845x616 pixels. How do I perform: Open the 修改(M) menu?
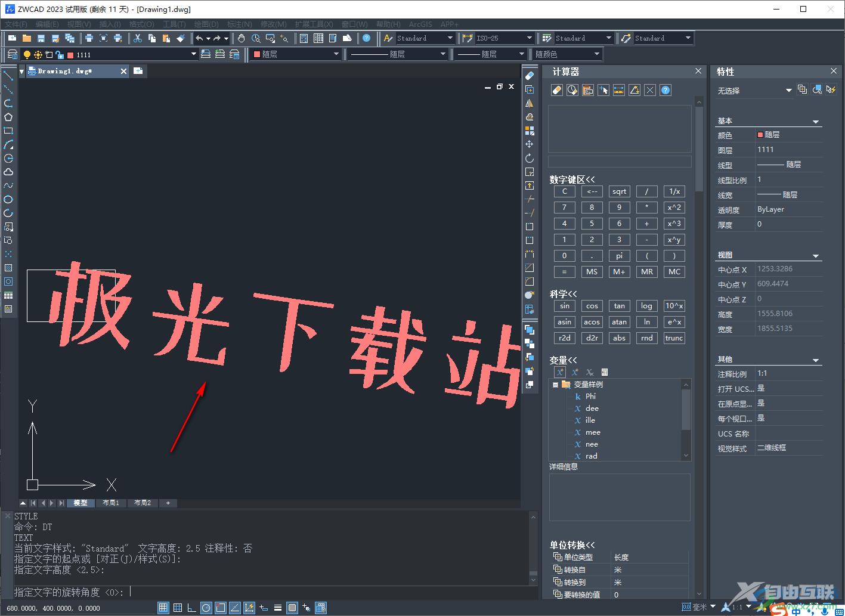273,24
